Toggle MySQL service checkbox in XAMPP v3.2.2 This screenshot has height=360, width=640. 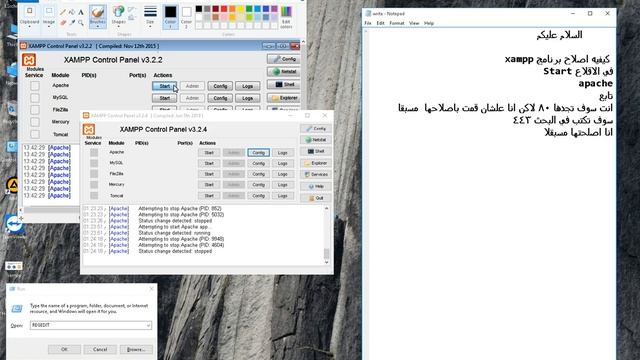(x=35, y=98)
